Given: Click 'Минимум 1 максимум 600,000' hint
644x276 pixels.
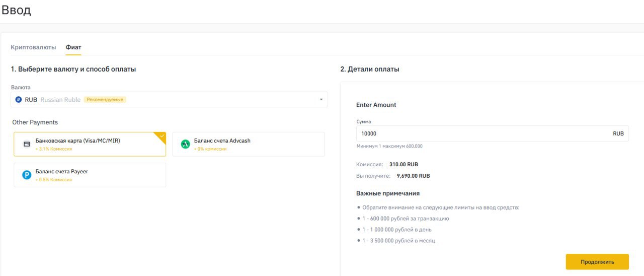Looking at the screenshot, I should tap(389, 146).
